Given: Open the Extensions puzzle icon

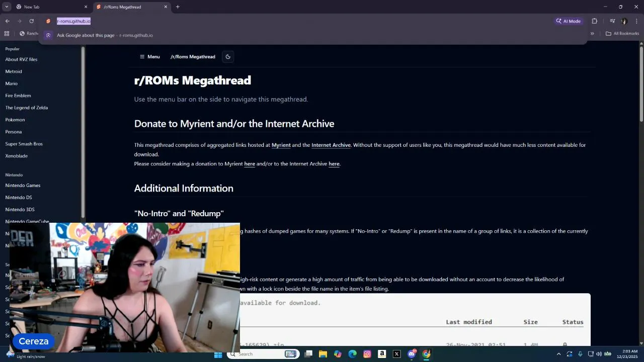Looking at the screenshot, I should [x=595, y=21].
